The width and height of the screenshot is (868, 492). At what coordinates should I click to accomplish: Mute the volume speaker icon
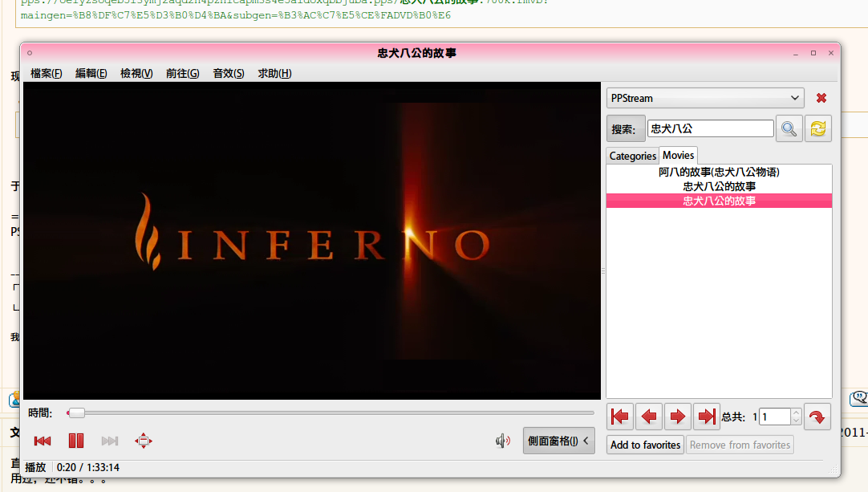(x=503, y=441)
